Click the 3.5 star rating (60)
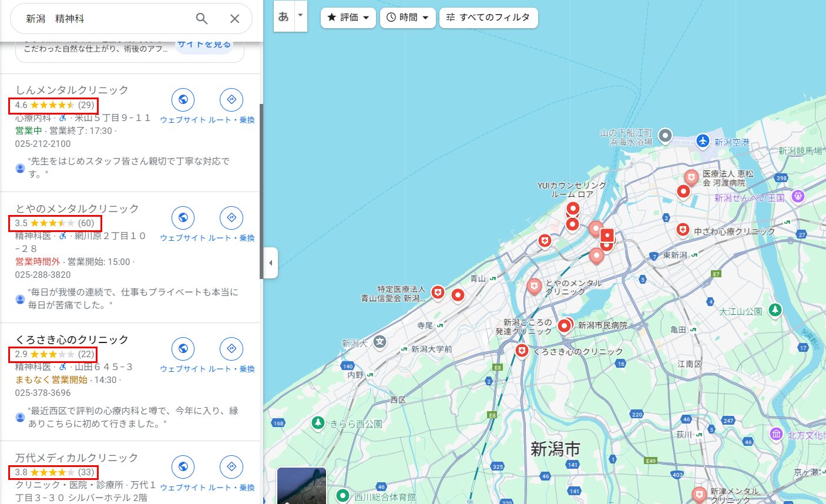This screenshot has width=826, height=504. (x=55, y=223)
